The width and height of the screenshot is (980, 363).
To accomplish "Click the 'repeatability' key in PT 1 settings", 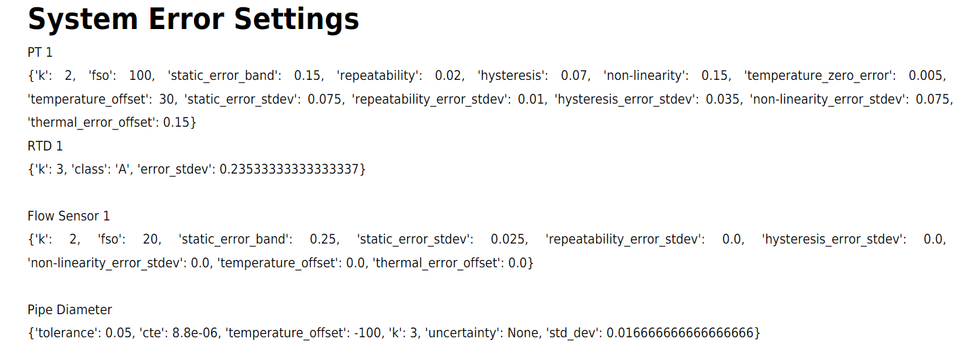I will [379, 76].
